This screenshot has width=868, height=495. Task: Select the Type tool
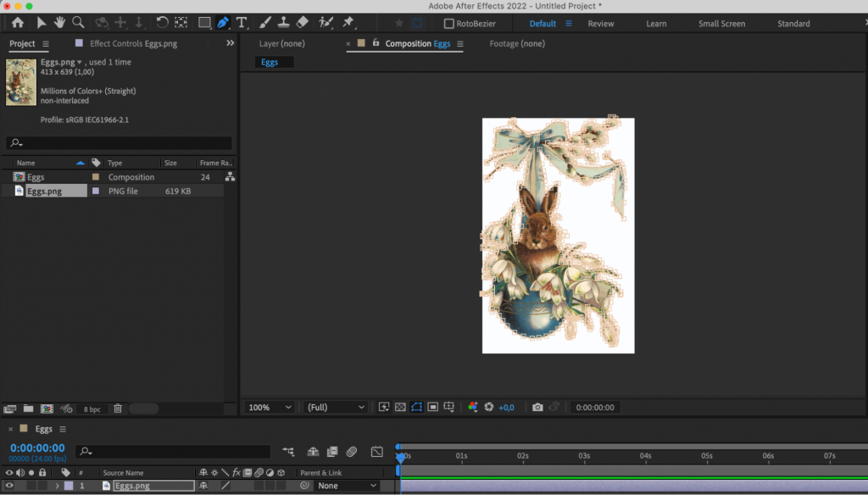[x=241, y=23]
